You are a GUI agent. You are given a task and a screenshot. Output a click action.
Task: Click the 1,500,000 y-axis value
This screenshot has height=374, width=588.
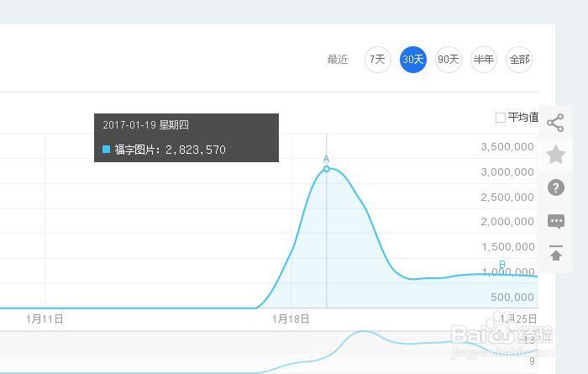(x=507, y=247)
